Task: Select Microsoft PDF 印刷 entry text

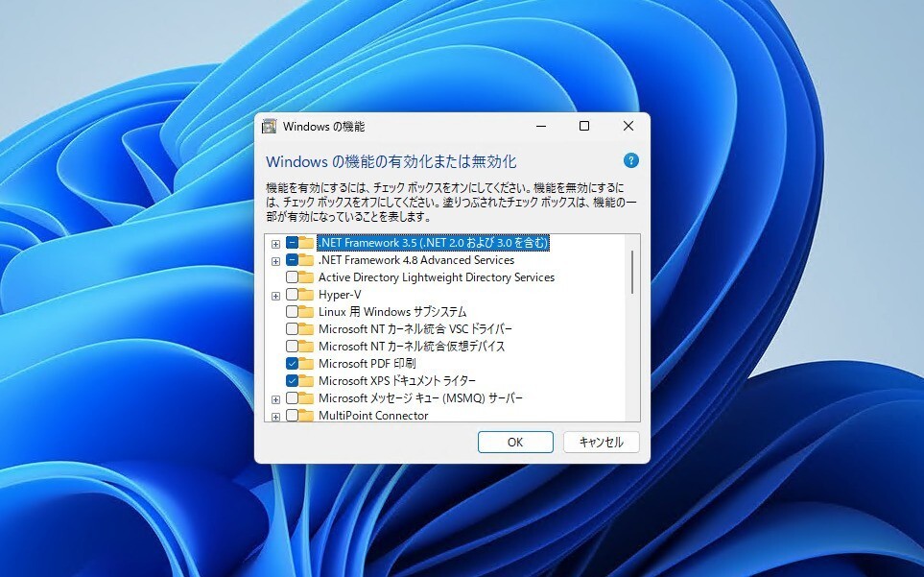Action: pos(367,363)
